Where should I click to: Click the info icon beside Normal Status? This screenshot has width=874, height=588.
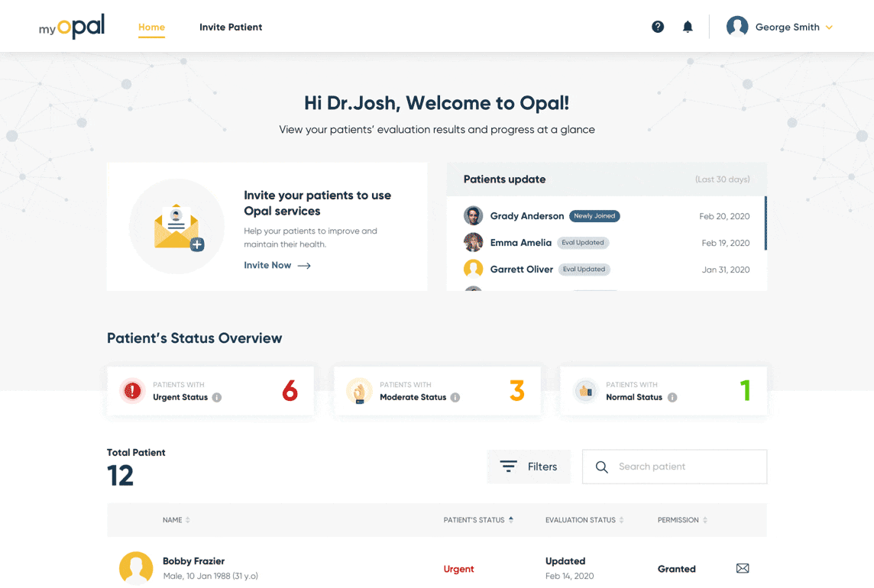coord(672,397)
